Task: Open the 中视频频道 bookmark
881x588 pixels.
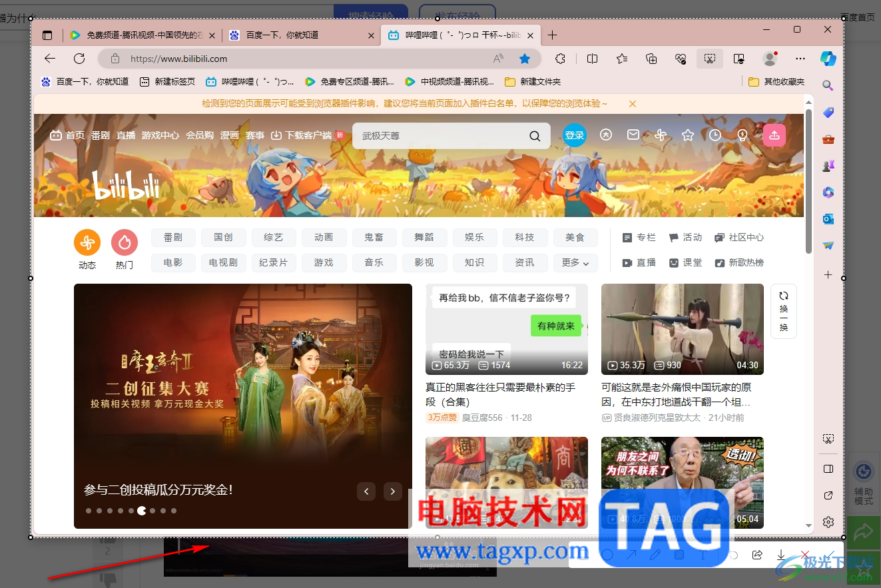Action: (449, 82)
